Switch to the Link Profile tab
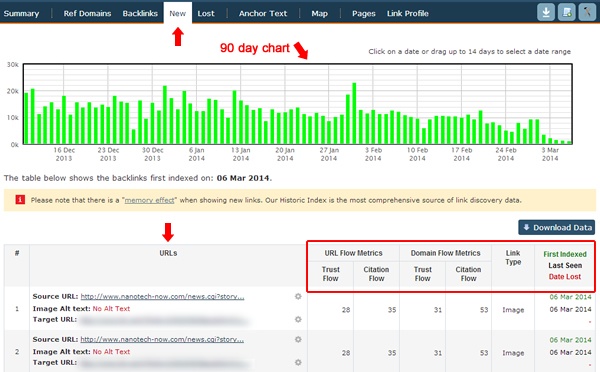The image size is (600, 372). click(x=408, y=13)
